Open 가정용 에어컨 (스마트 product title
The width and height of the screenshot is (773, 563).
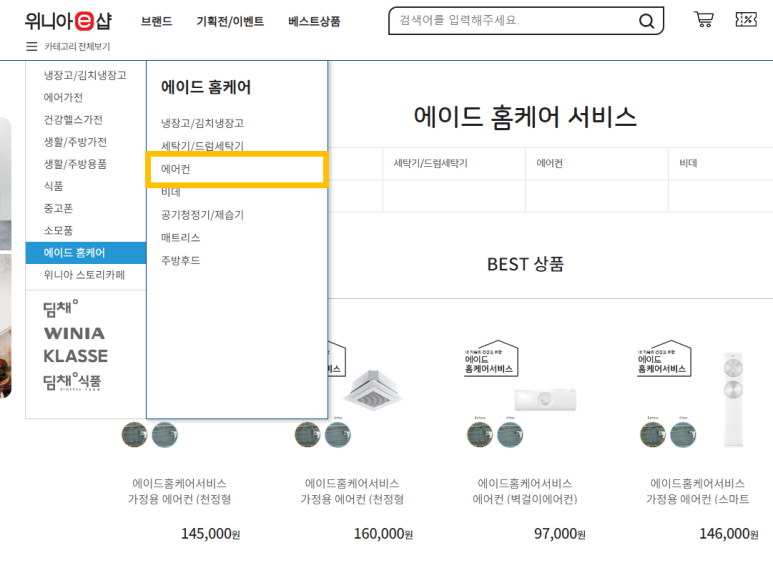(x=698, y=491)
